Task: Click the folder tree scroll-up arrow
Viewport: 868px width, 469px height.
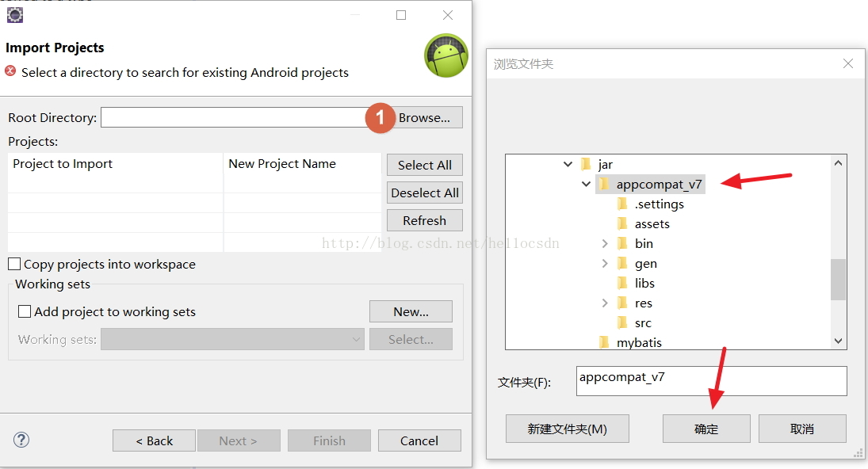Action: [838, 163]
